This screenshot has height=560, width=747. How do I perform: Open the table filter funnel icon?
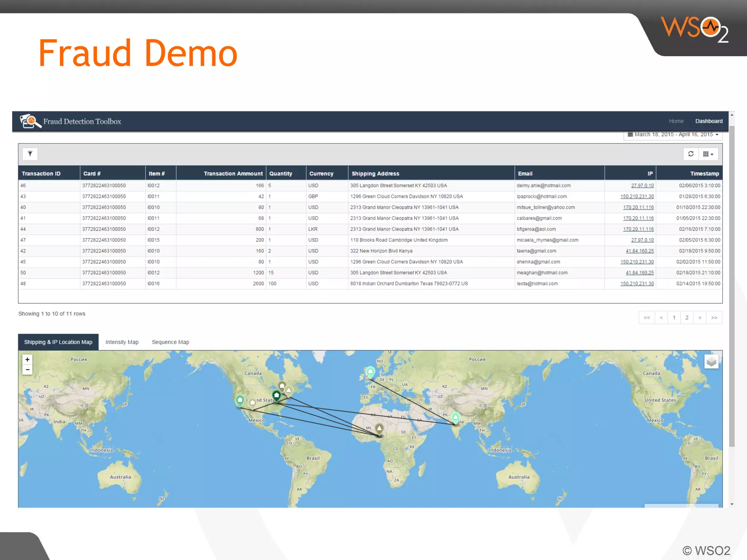pyautogui.click(x=30, y=154)
